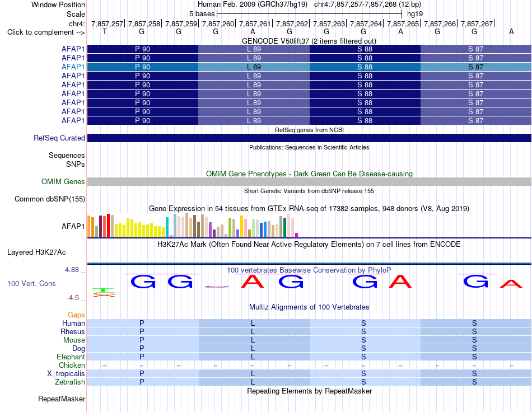Click the 'X_tropicalis' species label
The image size is (532, 412).
(66, 374)
